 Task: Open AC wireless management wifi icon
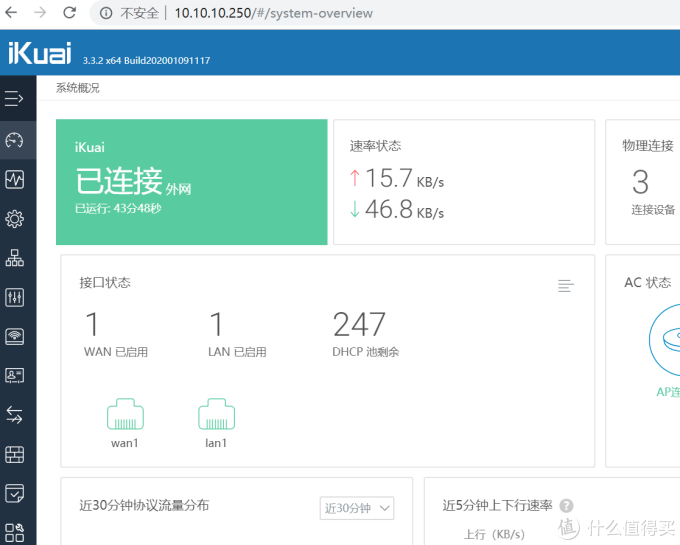pos(14,336)
